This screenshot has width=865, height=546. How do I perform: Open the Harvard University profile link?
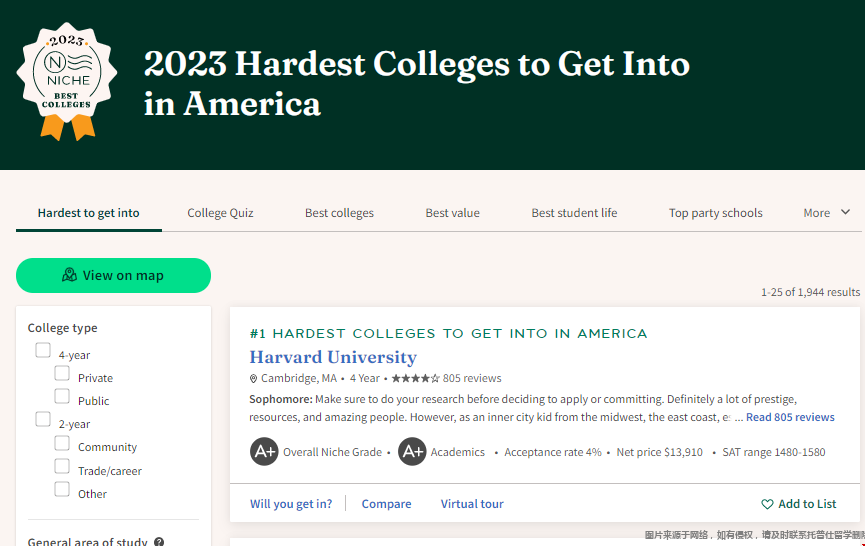(x=333, y=357)
